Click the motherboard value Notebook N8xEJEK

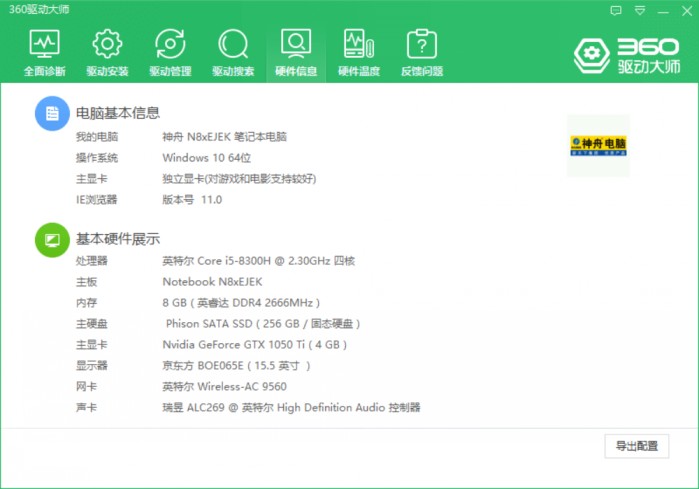(x=212, y=282)
